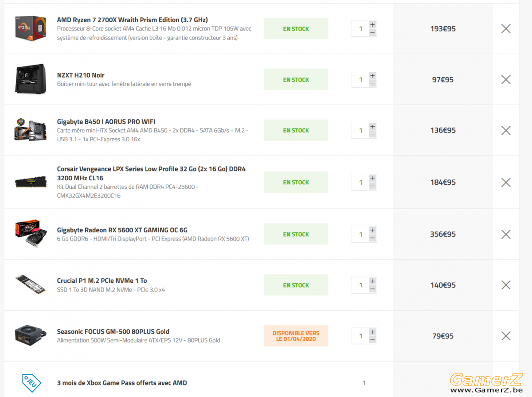
Task: Increase quantity of Gigabyte B450 motherboard
Action: click(x=372, y=127)
